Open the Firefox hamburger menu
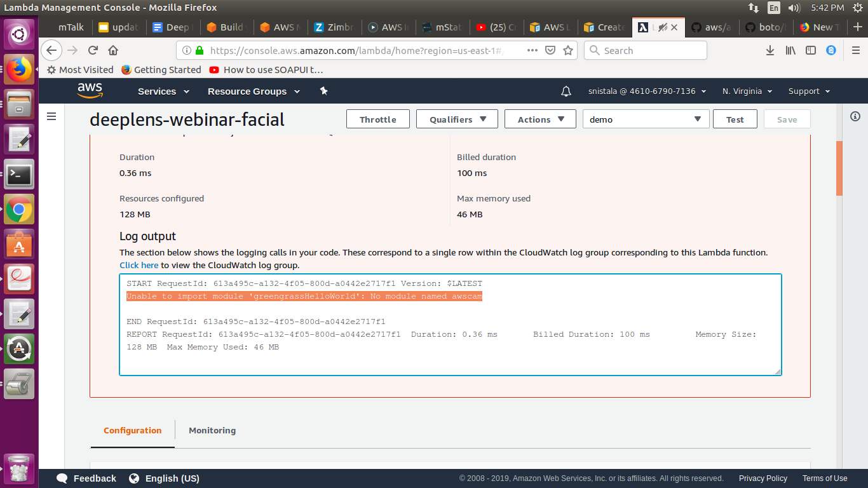This screenshot has width=868, height=488. point(855,50)
